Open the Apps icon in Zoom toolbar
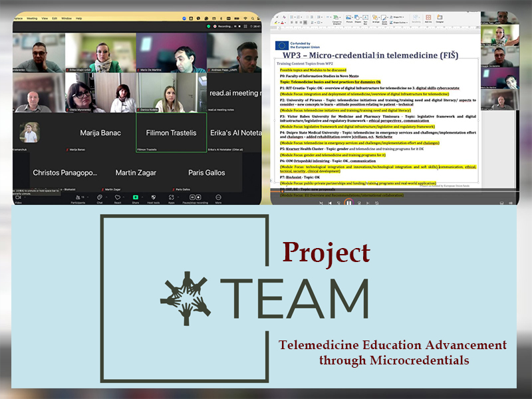The width and height of the screenshot is (532, 399). point(171,197)
